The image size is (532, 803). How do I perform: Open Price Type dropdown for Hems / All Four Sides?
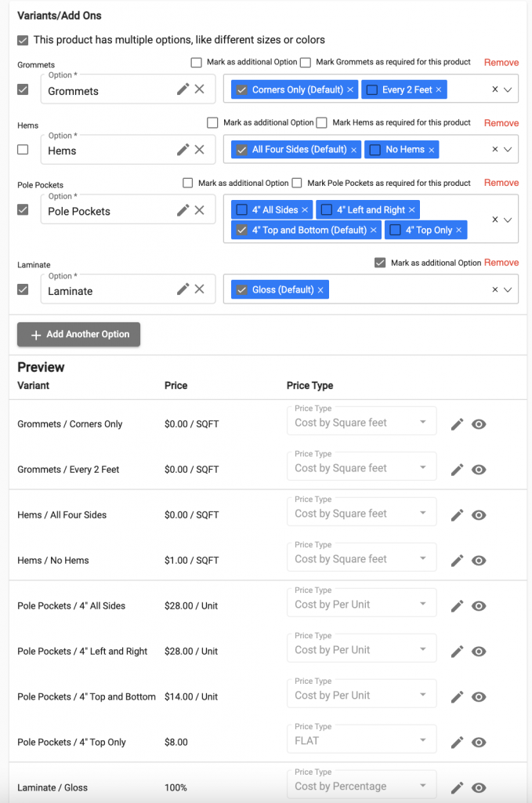coord(362,512)
